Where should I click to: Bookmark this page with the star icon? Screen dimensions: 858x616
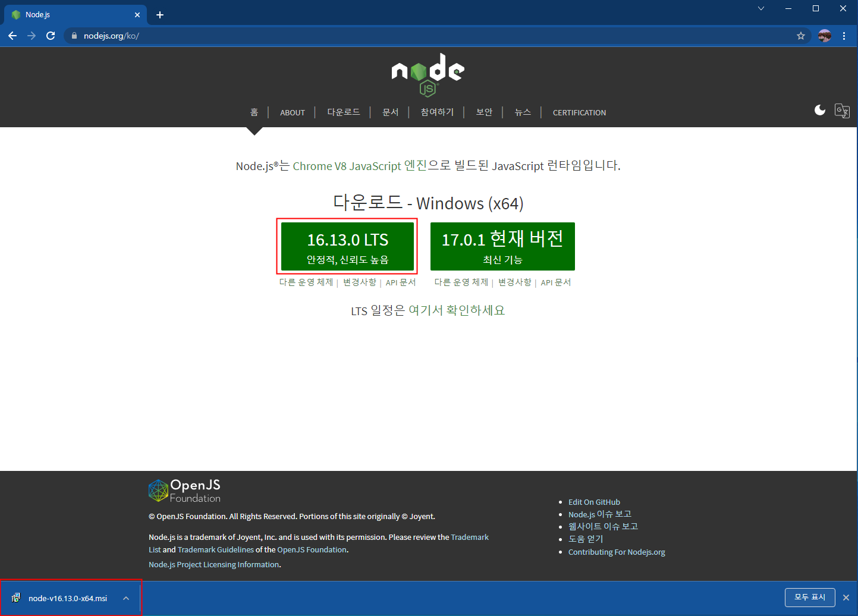point(801,36)
